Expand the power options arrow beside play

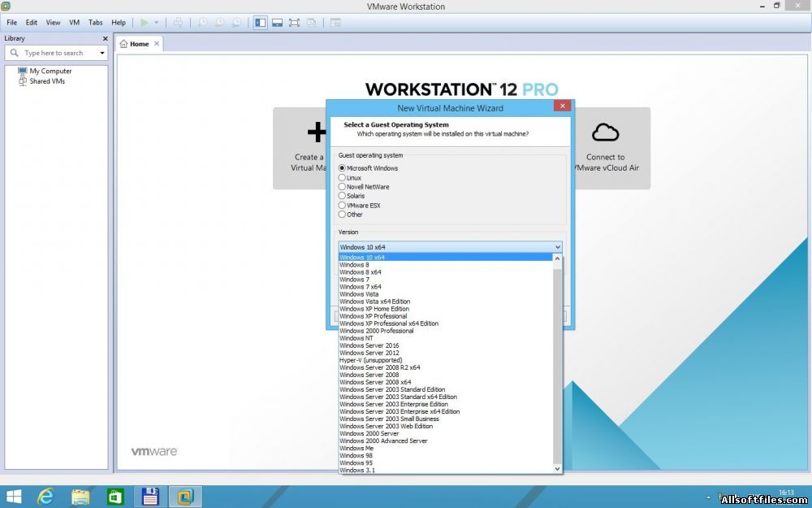157,23
